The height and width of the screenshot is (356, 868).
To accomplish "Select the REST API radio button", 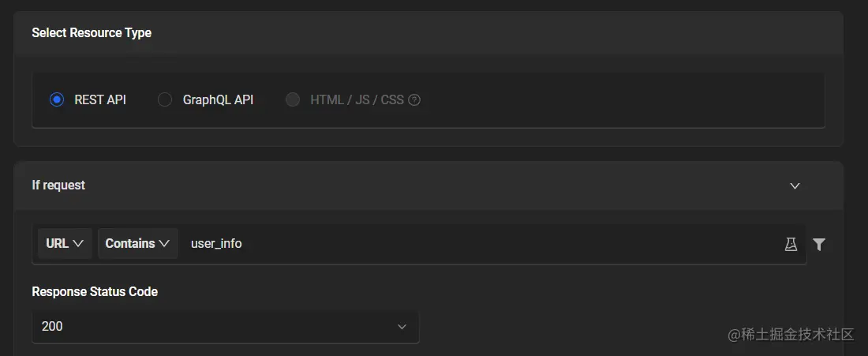I will (x=57, y=100).
